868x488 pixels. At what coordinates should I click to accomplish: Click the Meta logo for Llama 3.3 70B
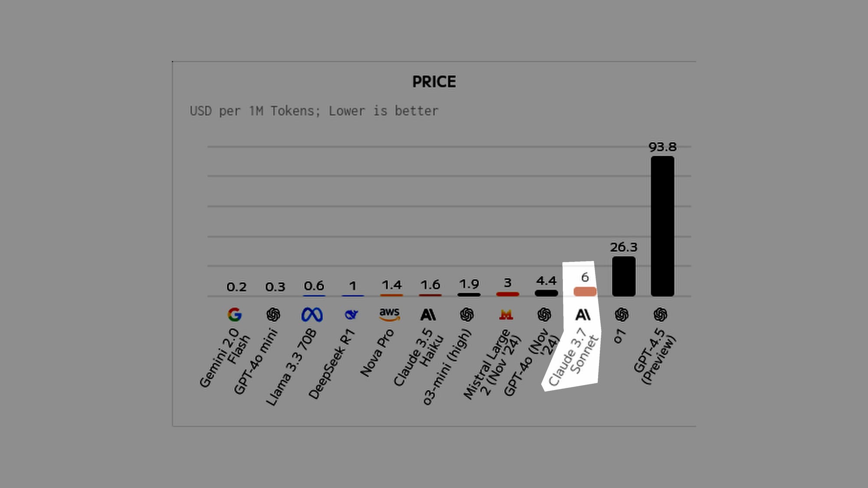tap(312, 314)
